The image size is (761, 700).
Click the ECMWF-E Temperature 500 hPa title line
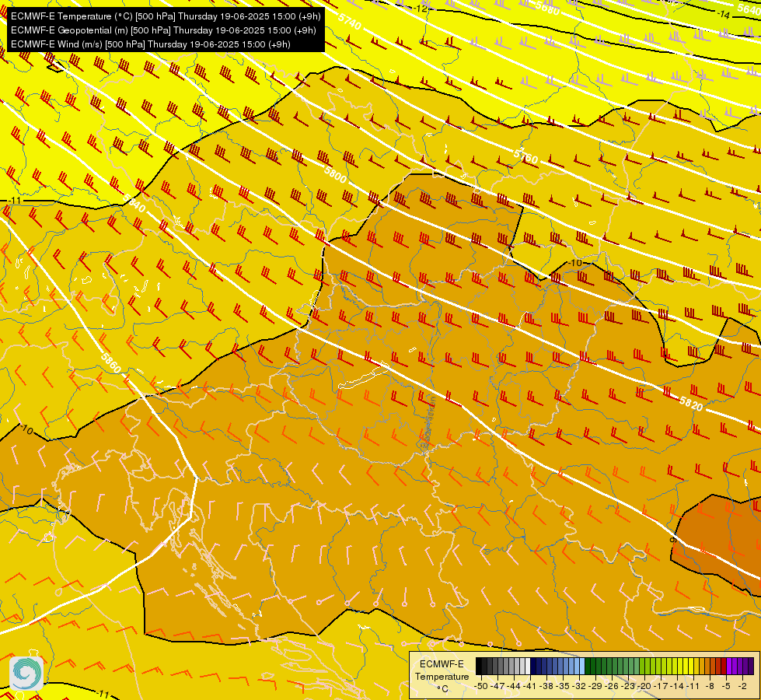click(x=166, y=16)
